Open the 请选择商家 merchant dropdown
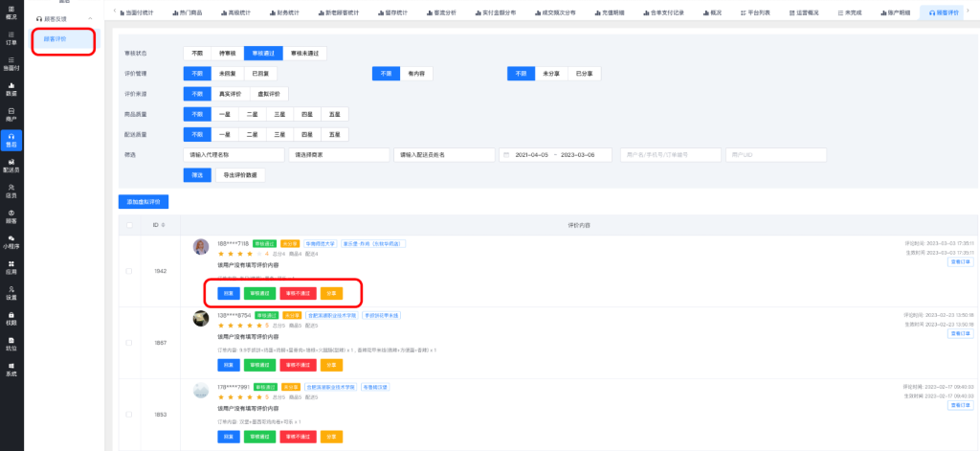The image size is (980, 451). tap(339, 154)
